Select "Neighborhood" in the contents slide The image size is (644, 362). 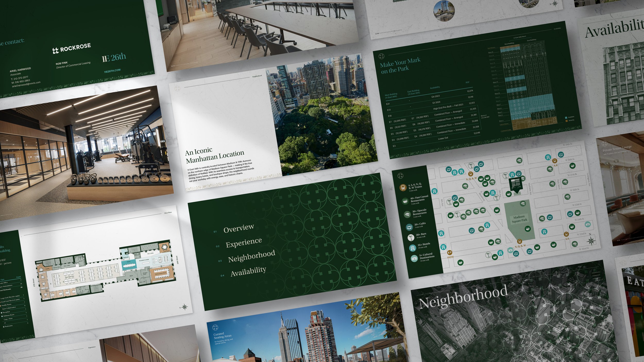(252, 256)
